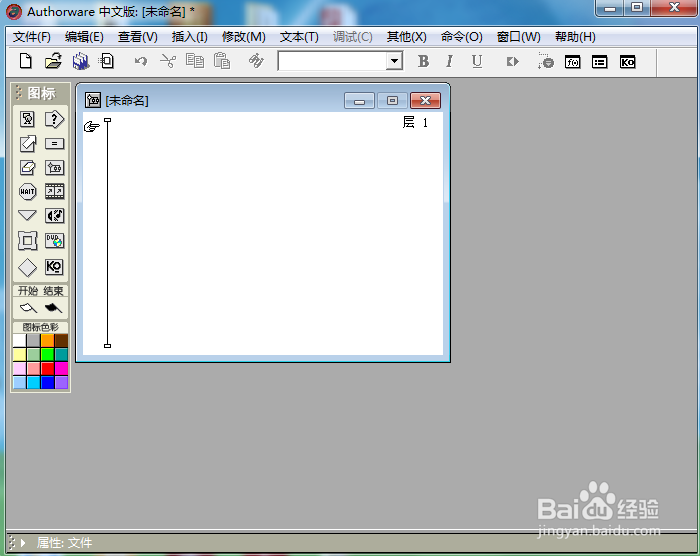The height and width of the screenshot is (556, 700).
Task: Select the Navigate triangle icon
Action: point(28,216)
